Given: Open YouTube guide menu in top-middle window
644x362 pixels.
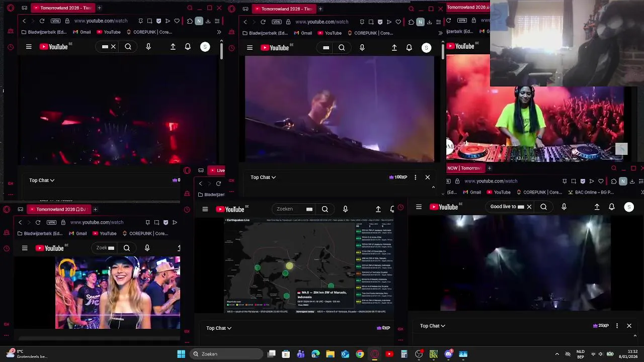Looking at the screenshot, I should point(250,48).
